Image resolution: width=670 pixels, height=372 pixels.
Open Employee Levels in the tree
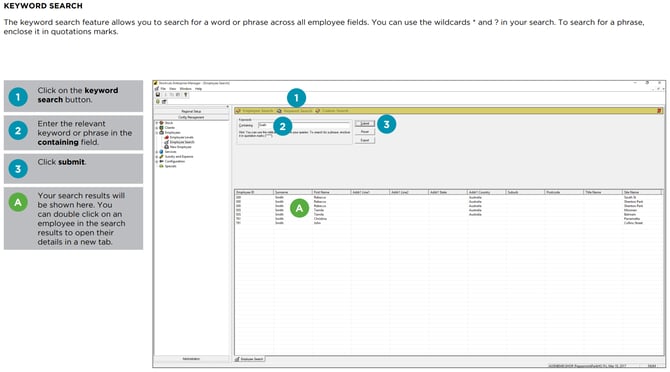[x=182, y=137]
